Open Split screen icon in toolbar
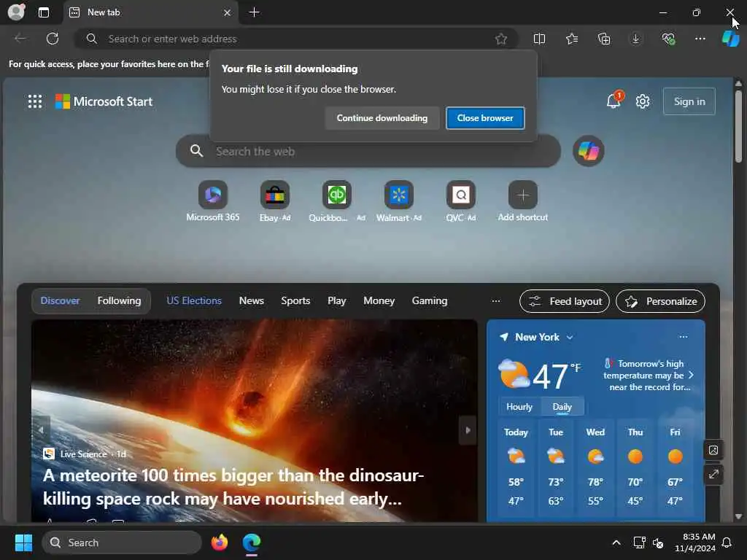747x560 pixels. [x=539, y=39]
